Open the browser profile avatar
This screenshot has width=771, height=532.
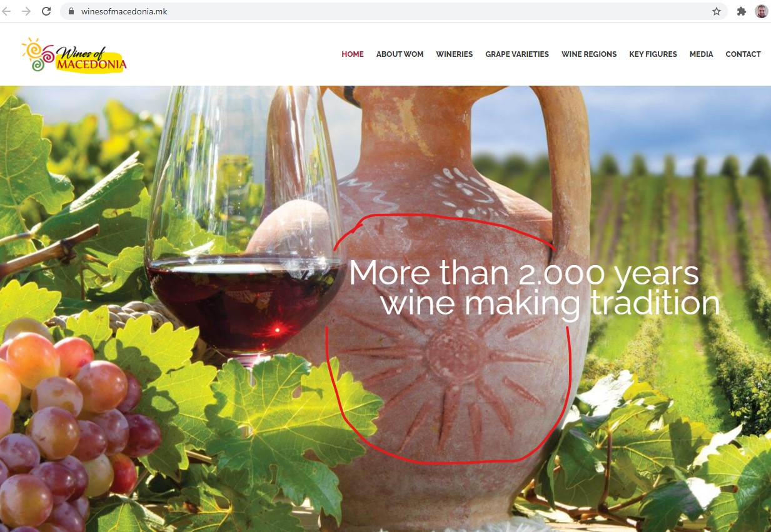[x=761, y=11]
